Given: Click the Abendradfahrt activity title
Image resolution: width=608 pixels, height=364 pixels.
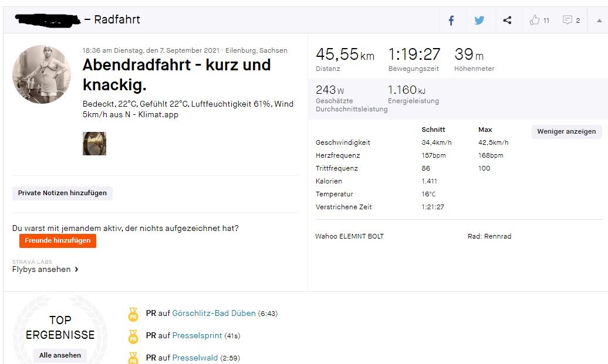Looking at the screenshot, I should point(176,74).
